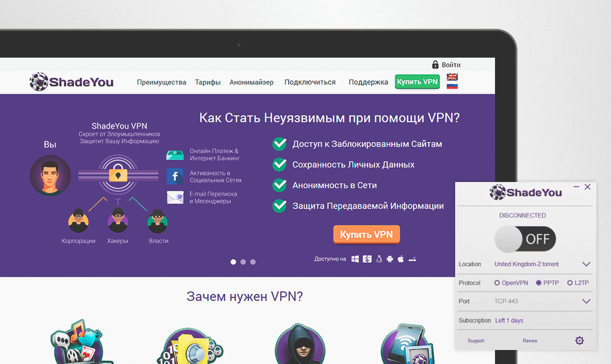The width and height of the screenshot is (611, 364).
Task: Go to the second banner slide dot
Action: pos(243,262)
